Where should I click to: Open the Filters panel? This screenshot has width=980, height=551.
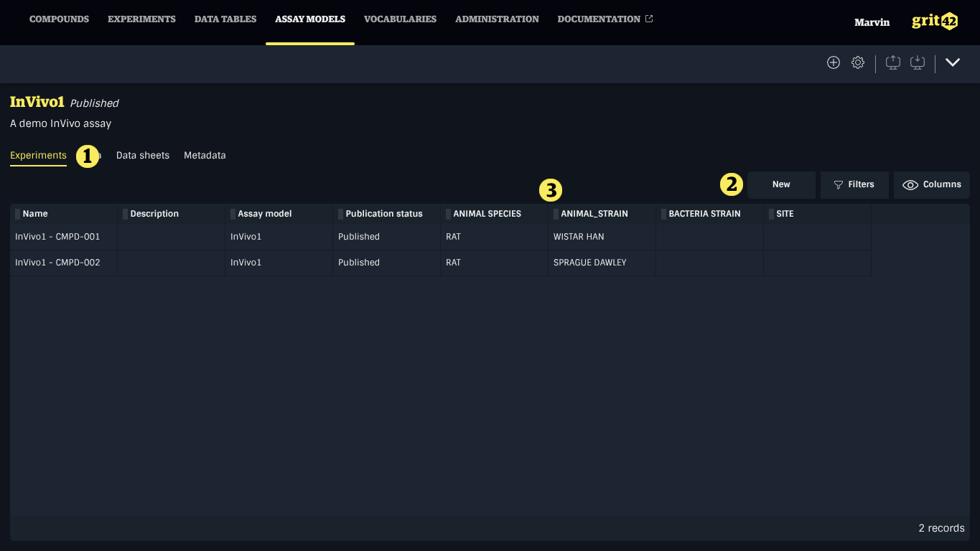(854, 184)
